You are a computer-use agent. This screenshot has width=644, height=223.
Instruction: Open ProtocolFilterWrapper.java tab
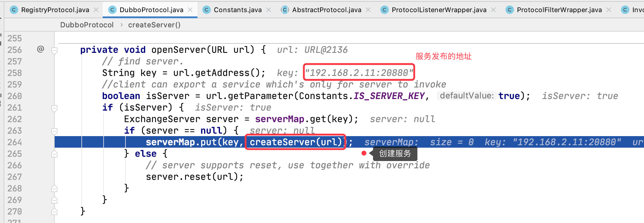[559, 10]
